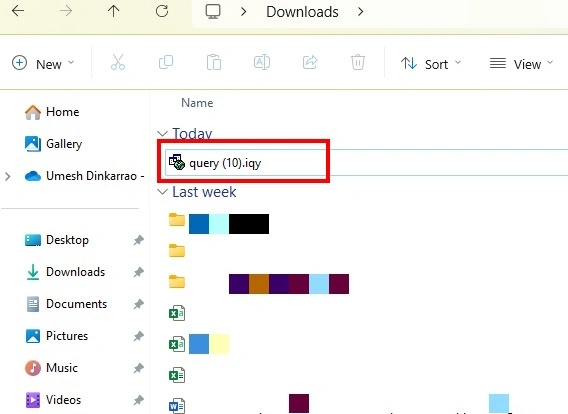The height and width of the screenshot is (414, 568).
Task: Expand the Umesh Dinkarrao OneDrive tree node
Action: click(8, 177)
